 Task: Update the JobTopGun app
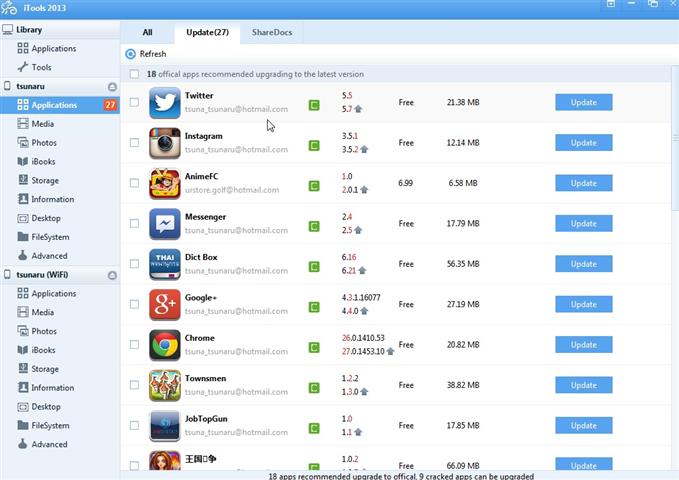click(584, 425)
